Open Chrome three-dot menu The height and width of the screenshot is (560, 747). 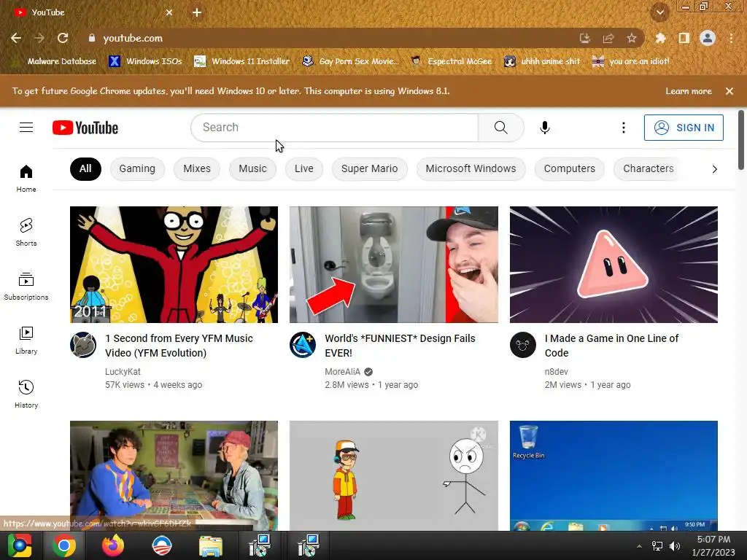pos(731,38)
